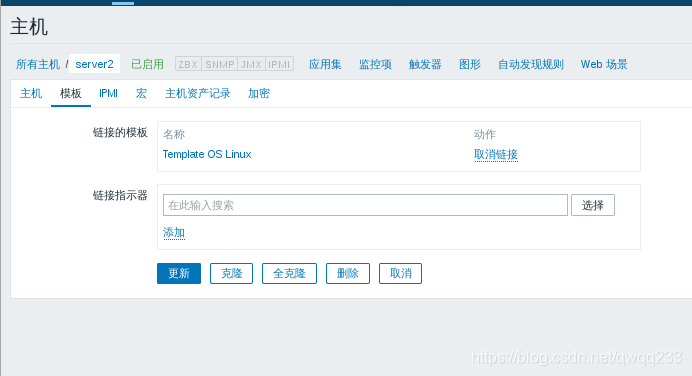Open the 触发器 link
This screenshot has height=376, width=692.
point(425,64)
